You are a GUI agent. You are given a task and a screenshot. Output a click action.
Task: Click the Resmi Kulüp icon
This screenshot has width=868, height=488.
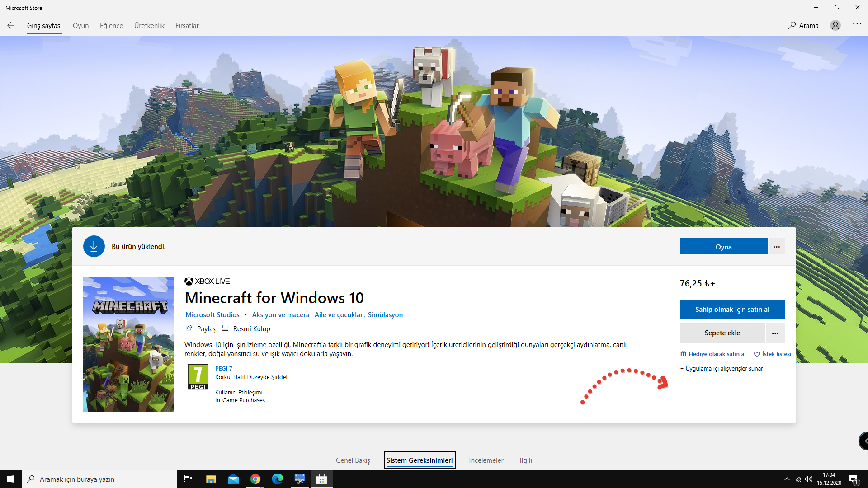tap(225, 328)
